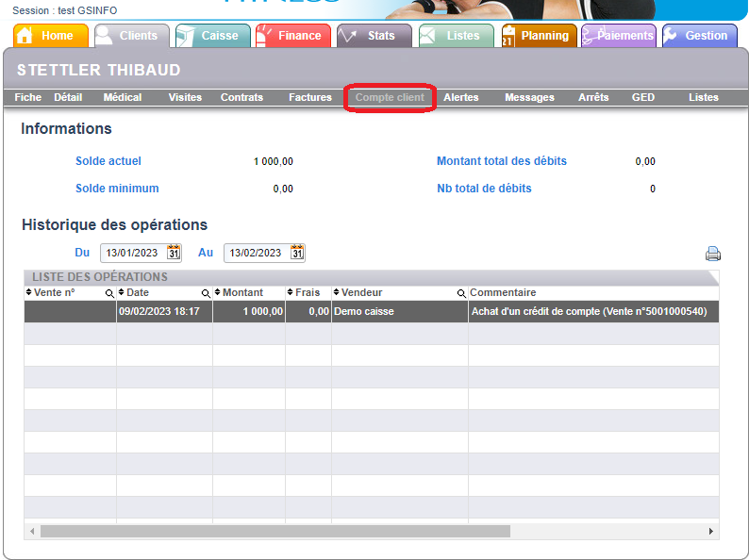Screen dimensions: 749x560
Task: Open the Home tab
Action: click(52, 36)
